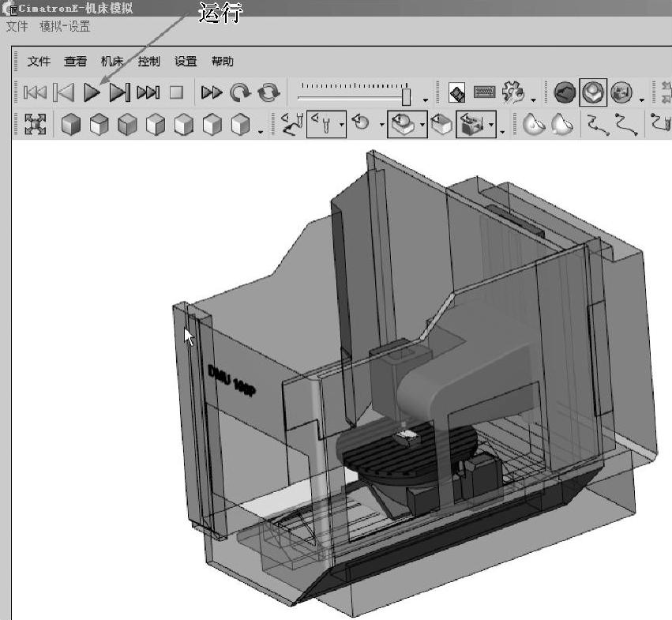Click the Run (play) simulation button
This screenshot has height=620, width=672.
click(x=92, y=92)
